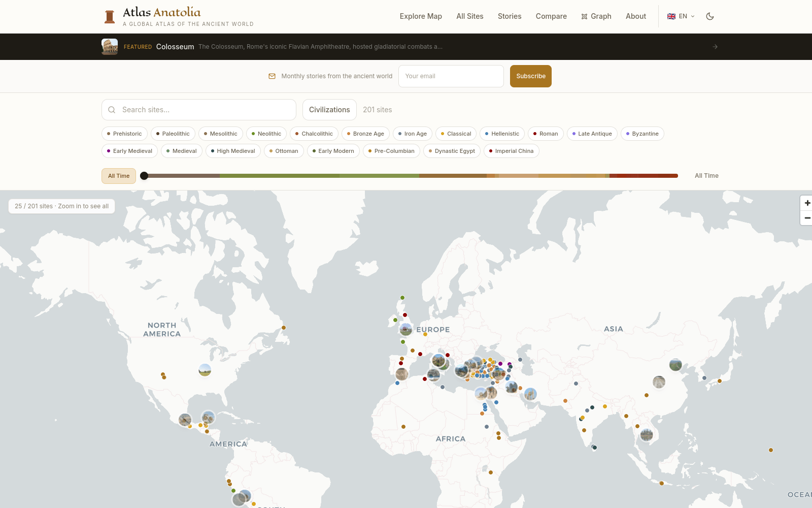Open the EN language dropdown
812x508 pixels.
681,16
